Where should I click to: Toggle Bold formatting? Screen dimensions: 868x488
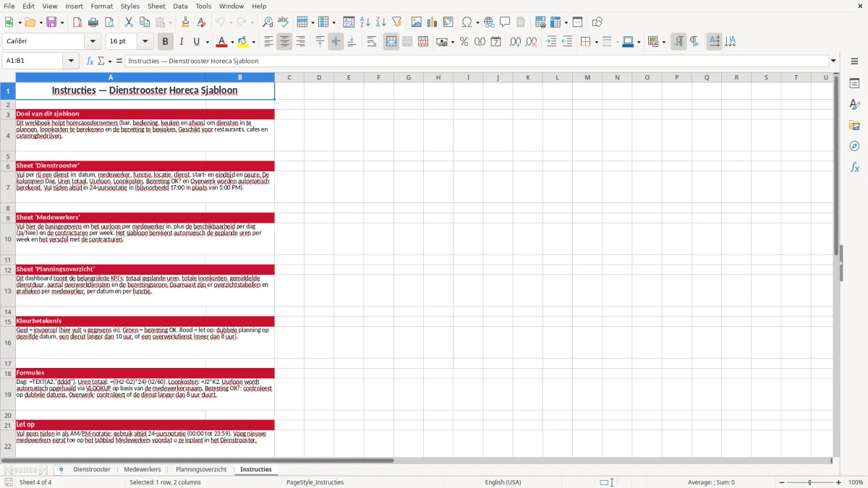tap(165, 42)
